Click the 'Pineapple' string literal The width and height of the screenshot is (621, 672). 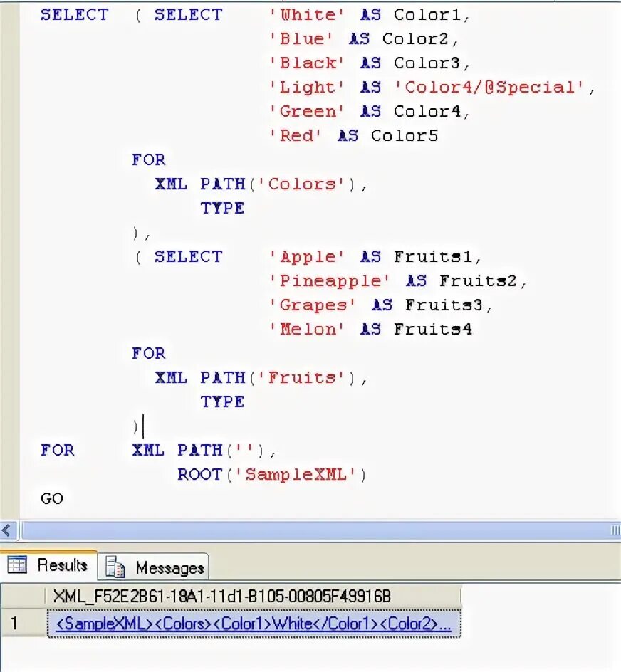tap(329, 281)
